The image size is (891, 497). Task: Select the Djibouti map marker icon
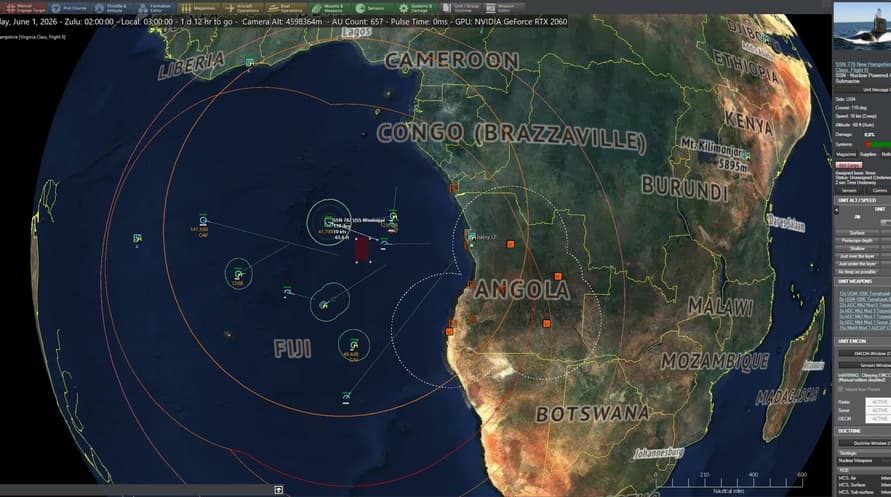(765, 39)
